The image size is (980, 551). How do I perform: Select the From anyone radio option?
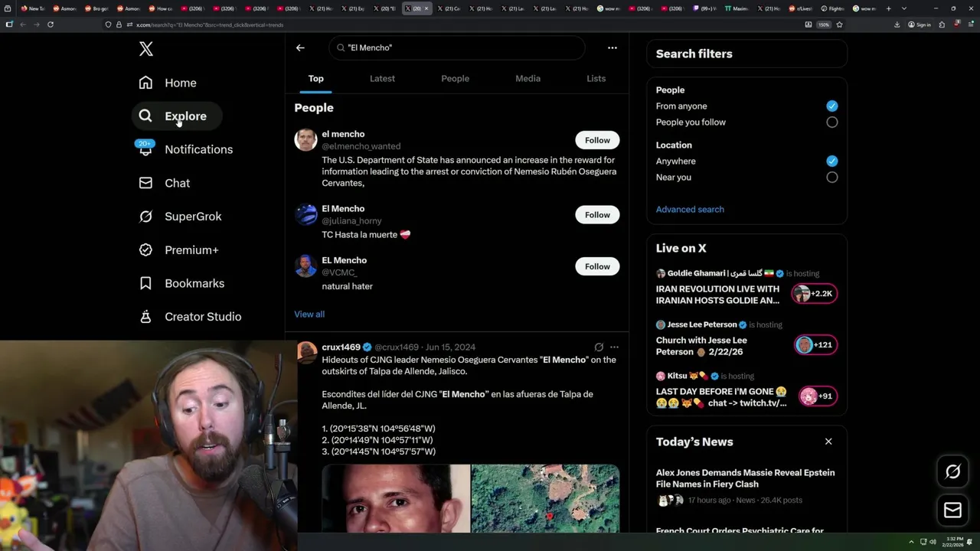click(x=831, y=106)
